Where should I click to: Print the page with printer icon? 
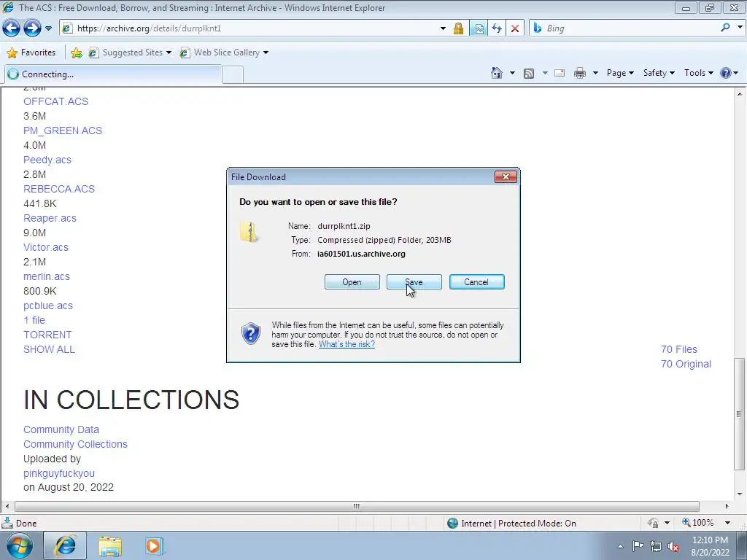(x=580, y=73)
